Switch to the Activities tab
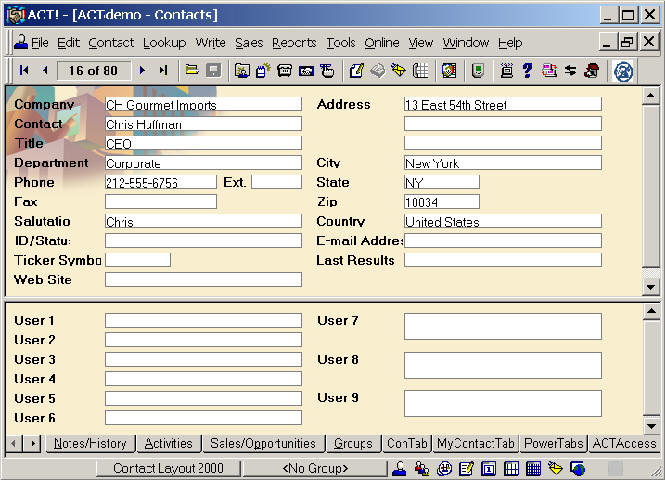The width and height of the screenshot is (665, 480). click(168, 444)
